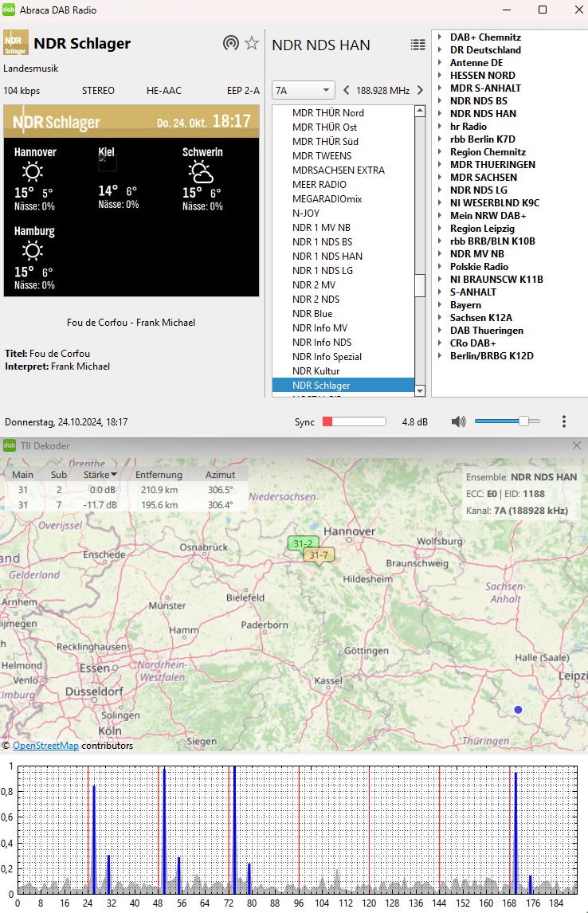Viewport: 588px width, 913px height.
Task: Sort table by Stärke column header
Action: (100, 475)
